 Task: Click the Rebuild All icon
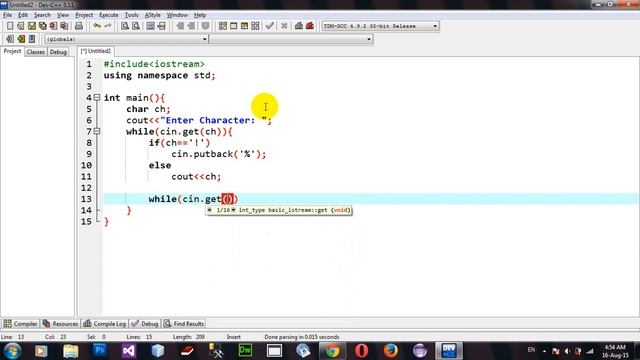[255, 26]
